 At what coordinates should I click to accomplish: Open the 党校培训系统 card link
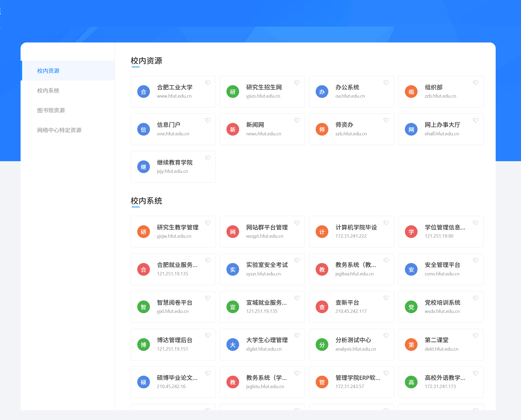click(x=442, y=307)
